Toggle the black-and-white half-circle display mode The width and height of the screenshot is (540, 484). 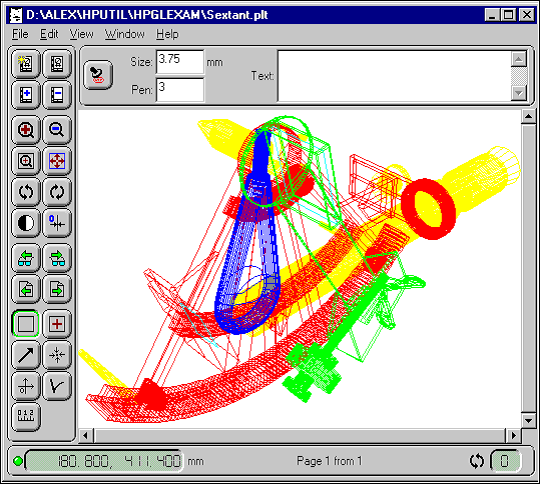point(26,223)
